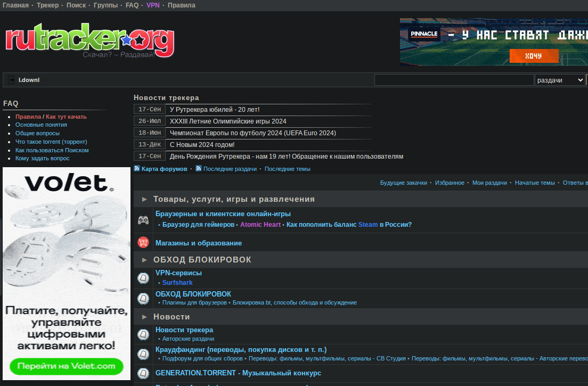Open Подфорум для общих сборов link
This screenshot has height=386, width=588.
coord(202,359)
